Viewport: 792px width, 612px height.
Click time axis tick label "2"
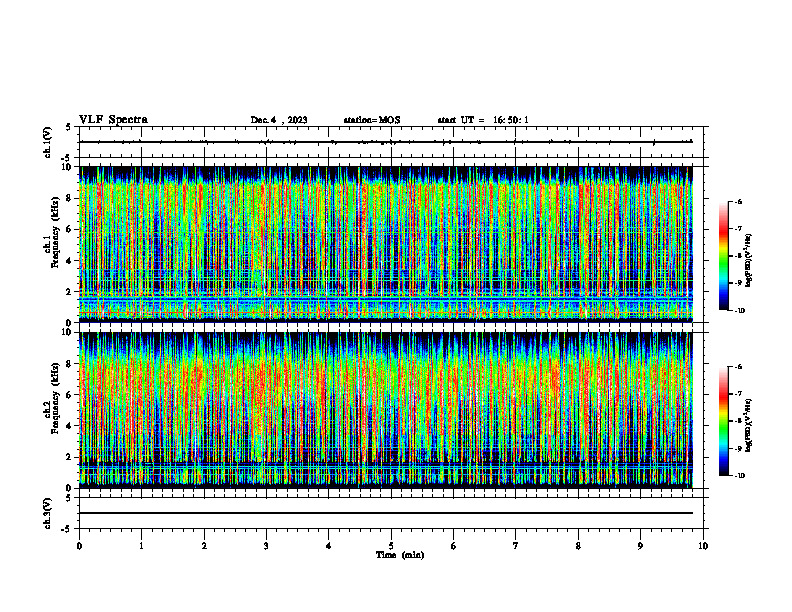click(204, 546)
